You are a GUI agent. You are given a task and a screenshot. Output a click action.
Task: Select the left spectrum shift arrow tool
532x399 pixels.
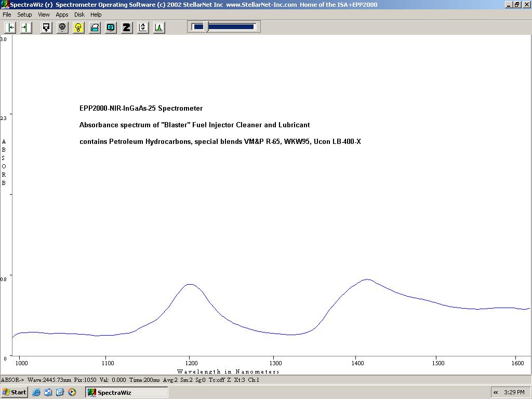[9, 28]
